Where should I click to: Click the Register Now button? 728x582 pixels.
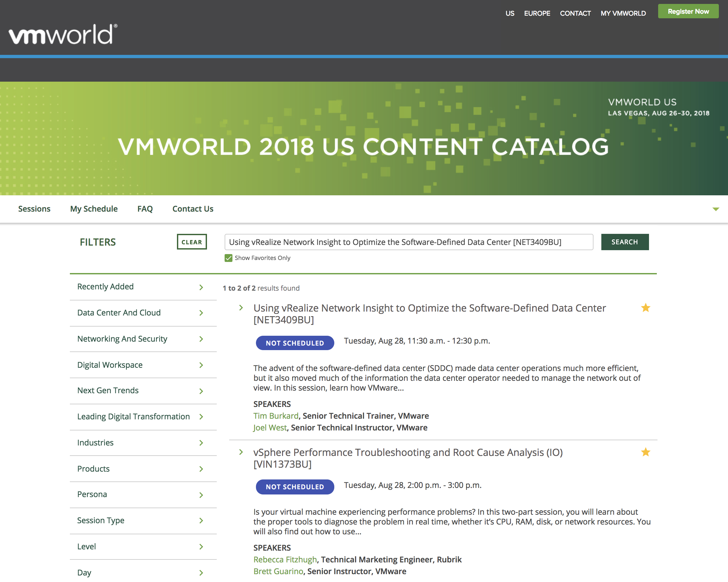click(x=688, y=11)
